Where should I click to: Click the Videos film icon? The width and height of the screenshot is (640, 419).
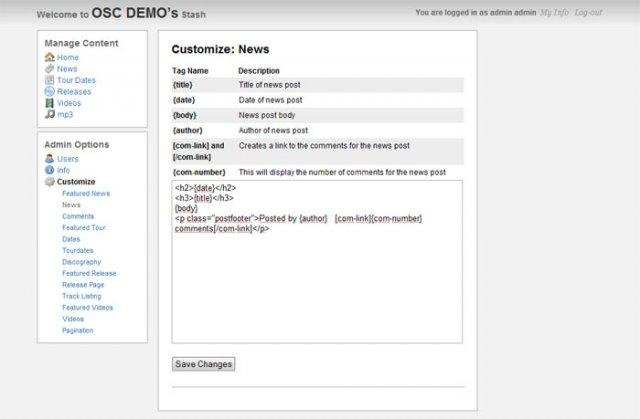[49, 103]
